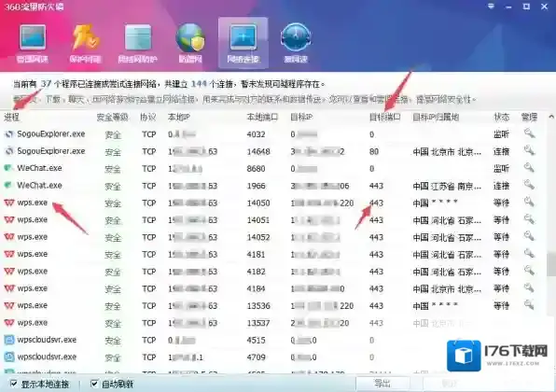Click manage magnifier for wps.exe port 4181
The image size is (556, 392).
tap(529, 253)
